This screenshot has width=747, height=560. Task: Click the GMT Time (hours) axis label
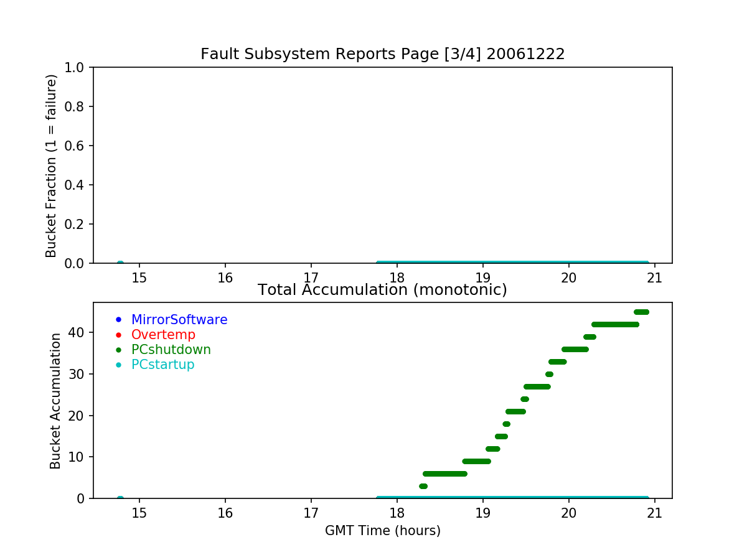coord(382,531)
